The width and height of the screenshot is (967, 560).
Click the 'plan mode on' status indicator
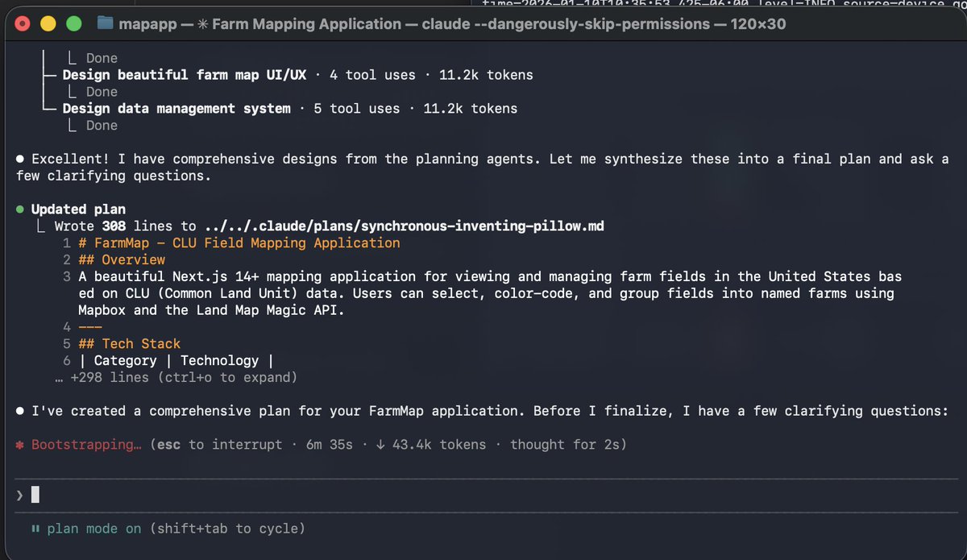93,529
